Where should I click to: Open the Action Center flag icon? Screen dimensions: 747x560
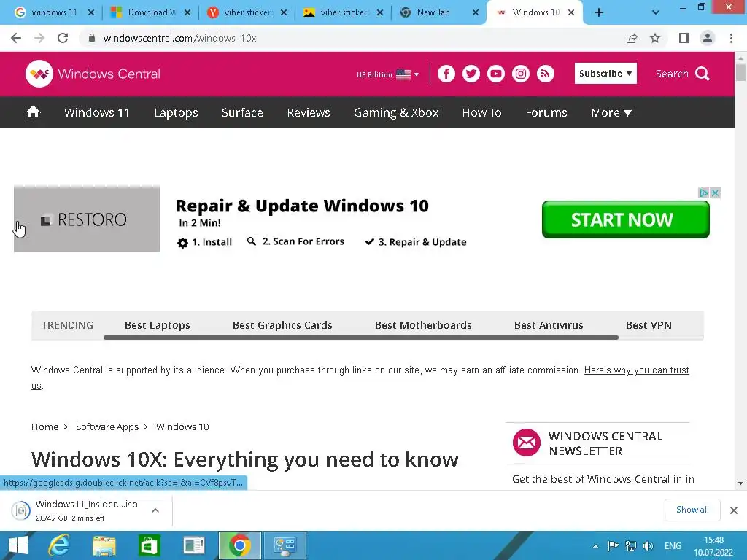click(x=613, y=546)
